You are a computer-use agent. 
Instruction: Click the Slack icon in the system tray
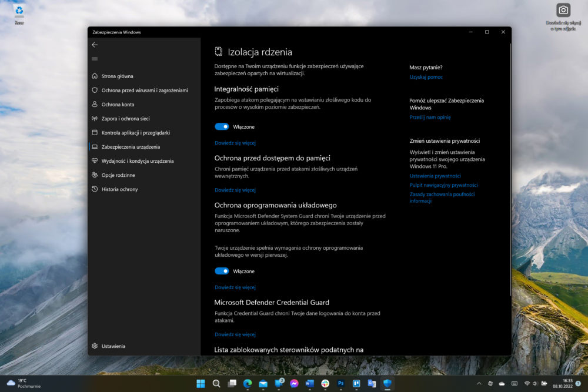[x=490, y=383]
